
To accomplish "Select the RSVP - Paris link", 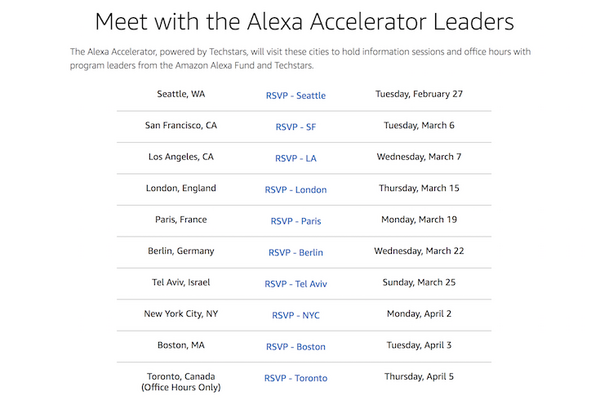I will point(295,221).
